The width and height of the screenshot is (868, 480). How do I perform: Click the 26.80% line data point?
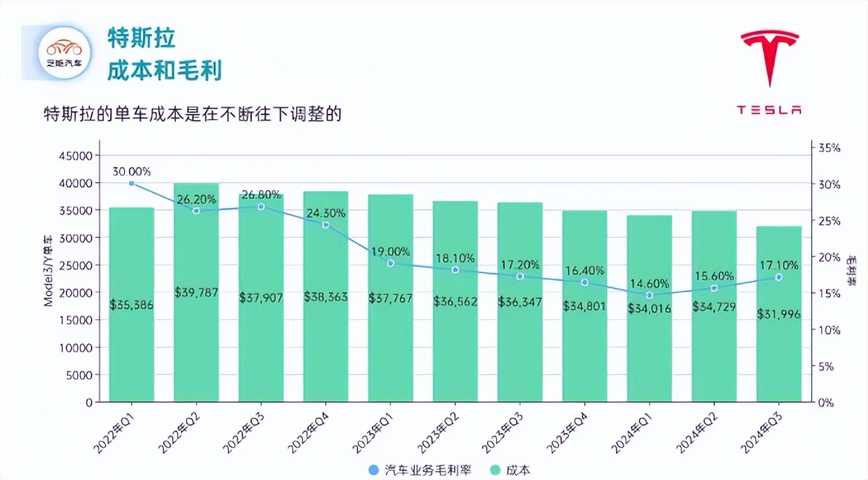click(261, 206)
